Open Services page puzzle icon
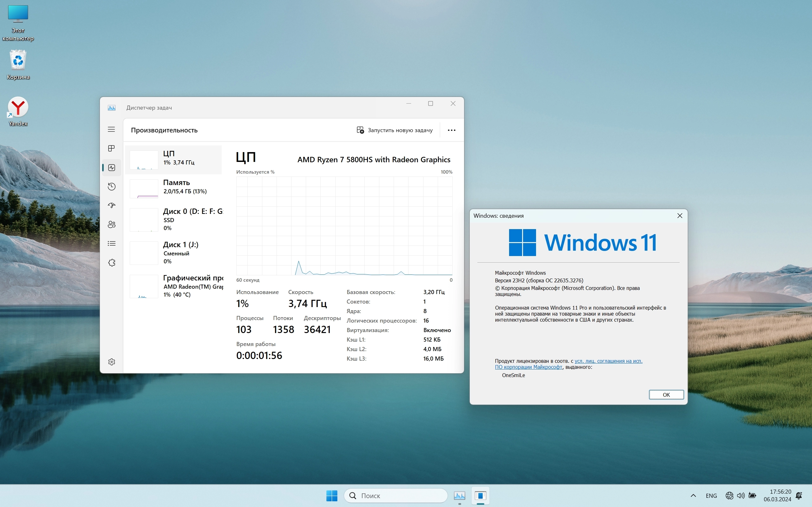The height and width of the screenshot is (507, 812). 111,263
